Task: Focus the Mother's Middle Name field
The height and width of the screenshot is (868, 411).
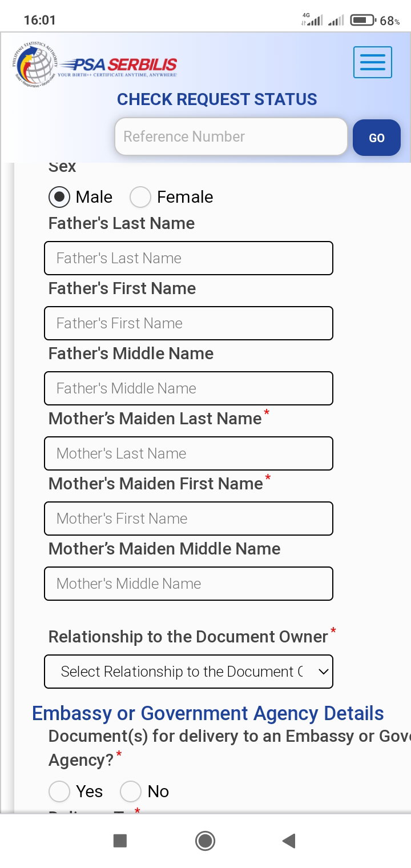Action: (188, 584)
